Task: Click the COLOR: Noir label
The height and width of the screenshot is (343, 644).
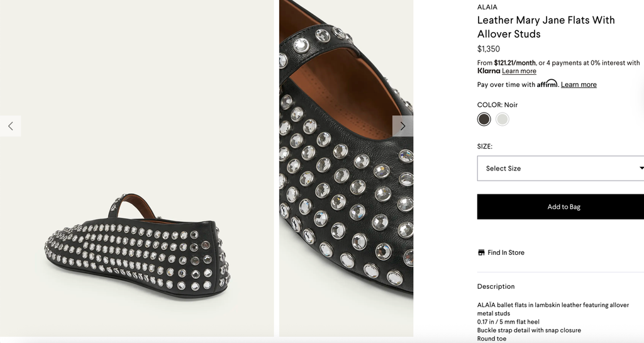Action: pyautogui.click(x=497, y=104)
